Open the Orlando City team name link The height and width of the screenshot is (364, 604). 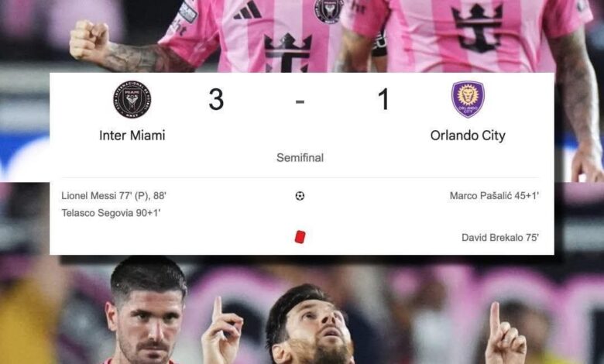tap(468, 136)
